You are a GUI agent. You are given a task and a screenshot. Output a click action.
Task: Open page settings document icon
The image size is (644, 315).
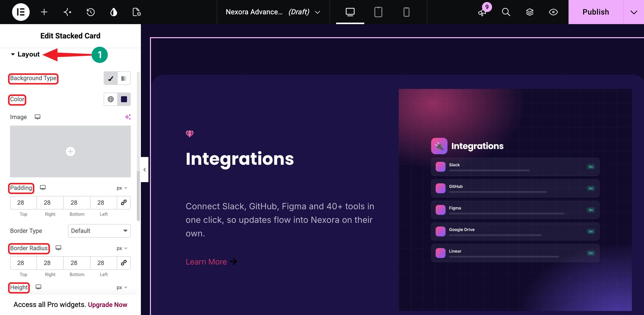137,12
